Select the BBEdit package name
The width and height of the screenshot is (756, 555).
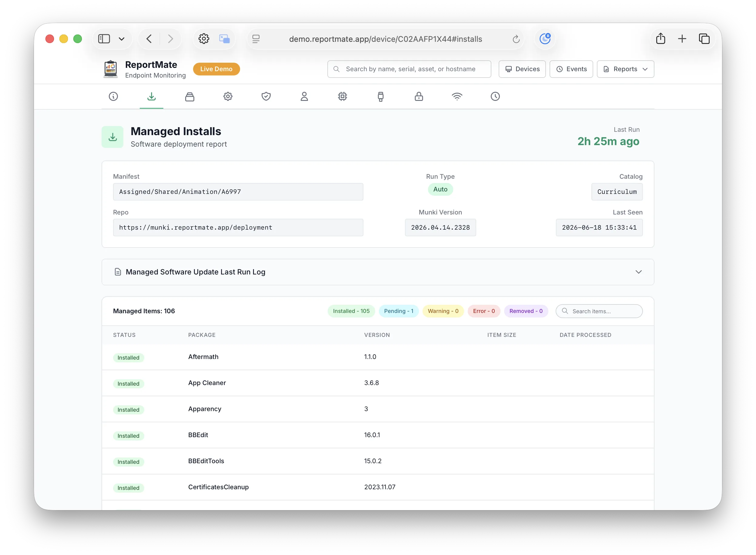(198, 435)
